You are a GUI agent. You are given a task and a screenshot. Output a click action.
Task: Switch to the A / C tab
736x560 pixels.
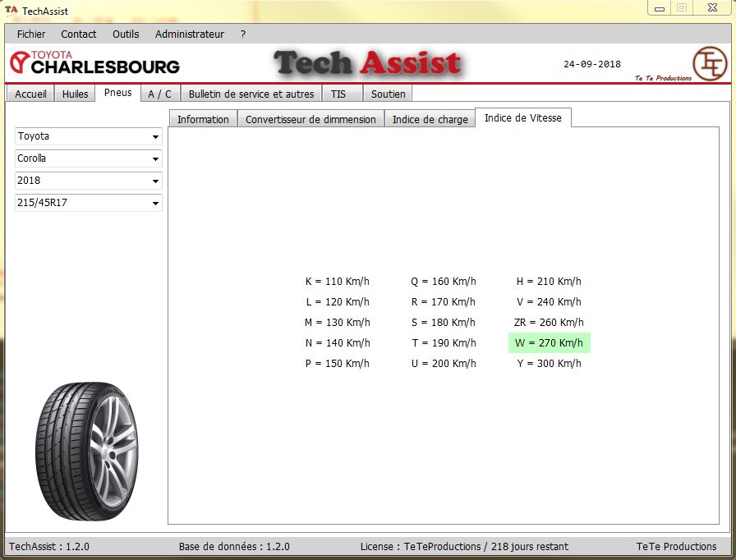pos(159,94)
